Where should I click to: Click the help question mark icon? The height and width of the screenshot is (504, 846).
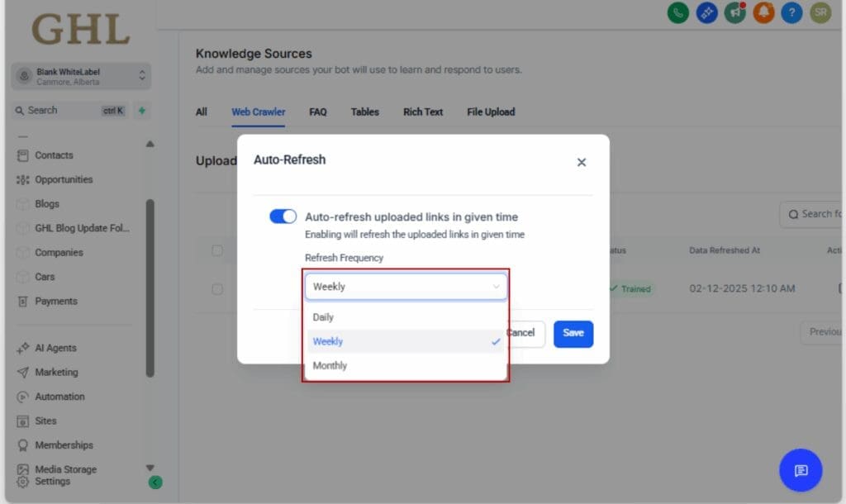click(x=791, y=13)
